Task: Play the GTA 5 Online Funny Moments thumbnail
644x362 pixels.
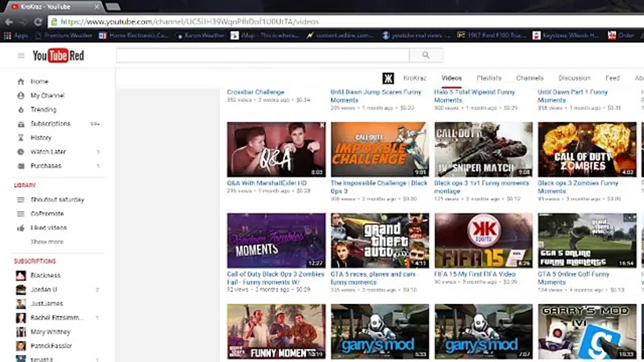Action: [x=587, y=240]
